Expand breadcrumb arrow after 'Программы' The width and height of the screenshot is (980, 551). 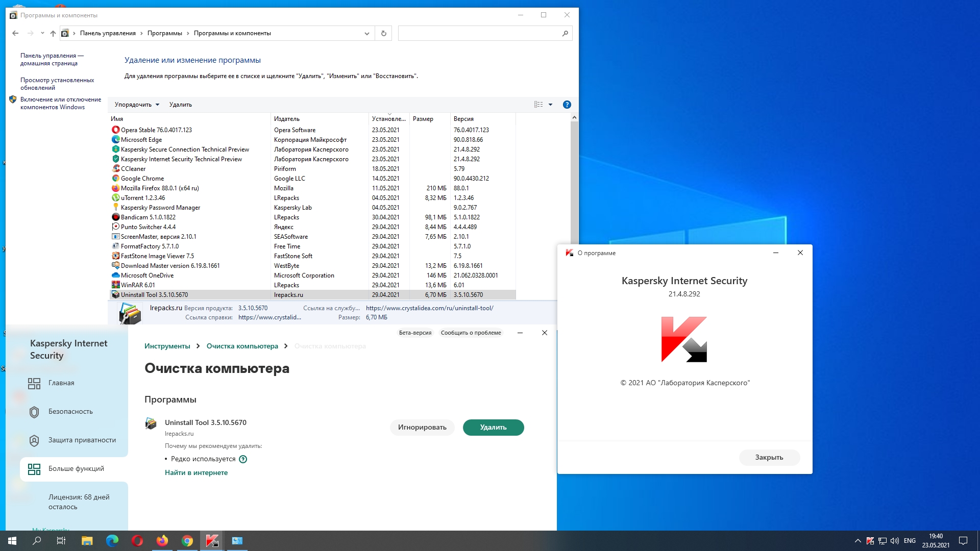pyautogui.click(x=188, y=33)
